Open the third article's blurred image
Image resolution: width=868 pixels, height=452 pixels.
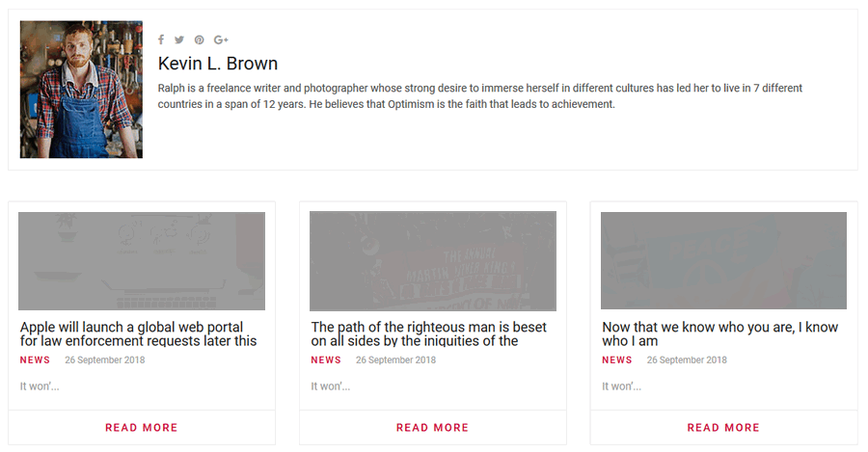(x=723, y=261)
